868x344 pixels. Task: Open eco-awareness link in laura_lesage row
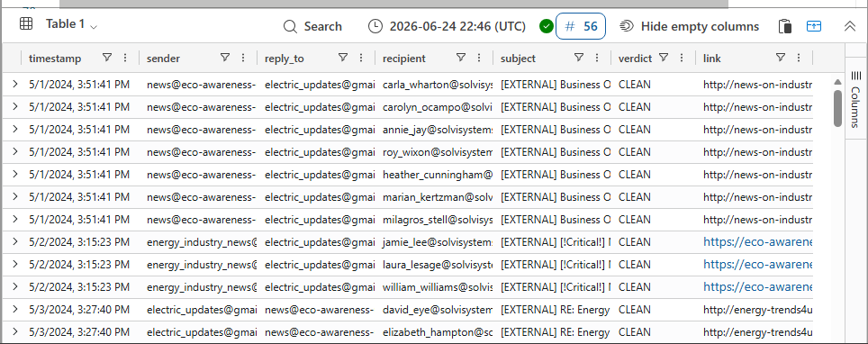point(758,264)
